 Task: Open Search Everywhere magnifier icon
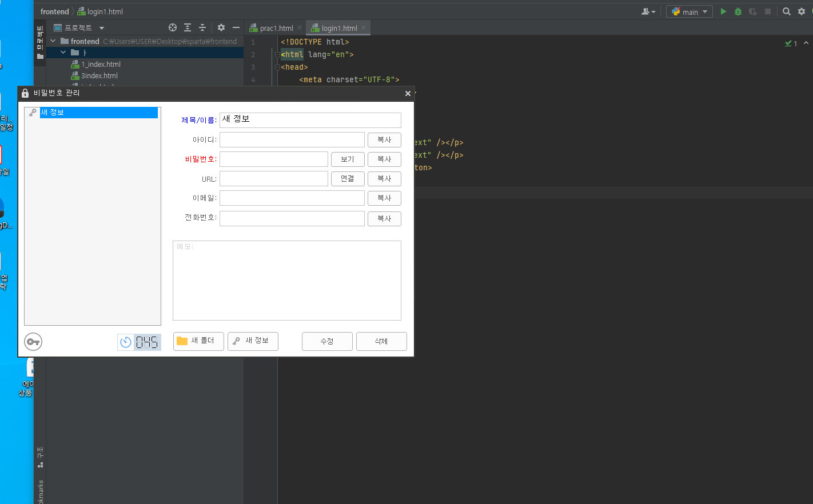[x=787, y=11]
